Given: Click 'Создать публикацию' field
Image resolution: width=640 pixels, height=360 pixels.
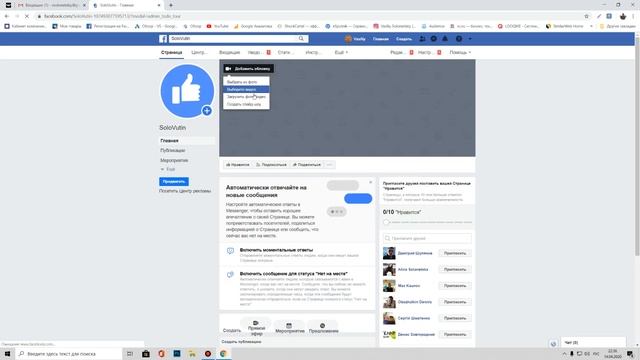Looking at the screenshot, I should [297, 342].
